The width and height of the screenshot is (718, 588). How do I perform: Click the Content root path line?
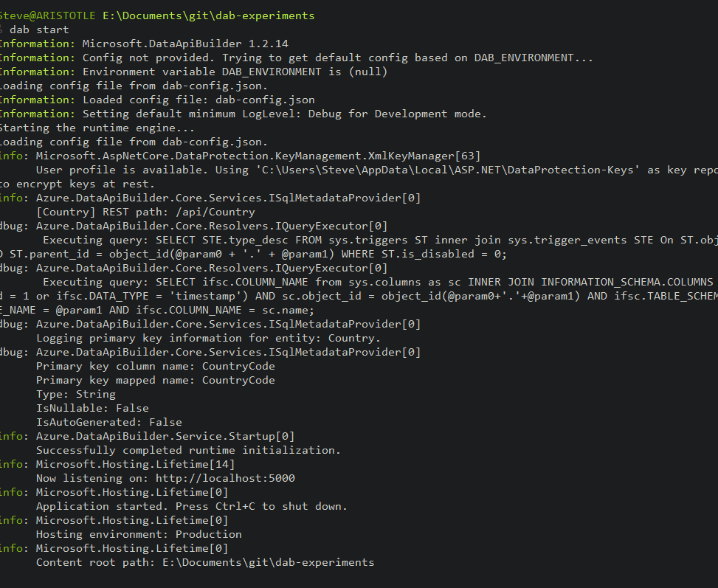click(x=205, y=562)
